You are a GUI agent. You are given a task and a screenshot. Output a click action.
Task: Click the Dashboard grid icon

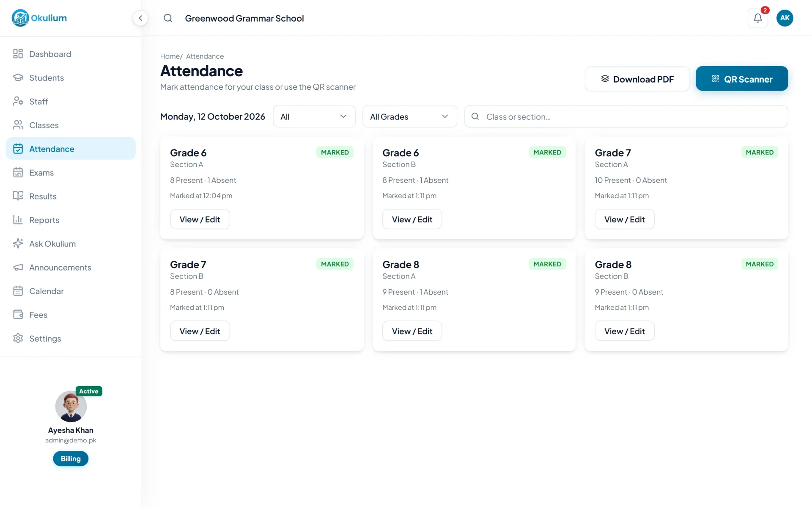coord(18,54)
